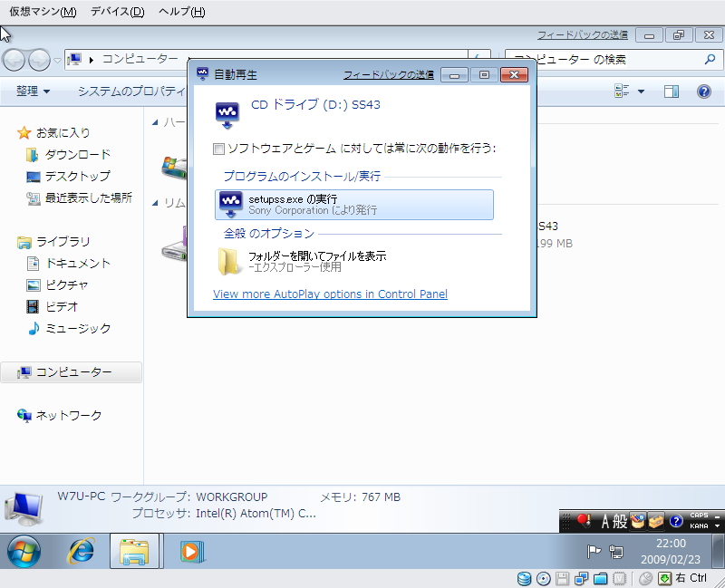Image resolution: width=725 pixels, height=588 pixels.
Task: Launch Internet Explorer from taskbar
Action: [x=82, y=551]
